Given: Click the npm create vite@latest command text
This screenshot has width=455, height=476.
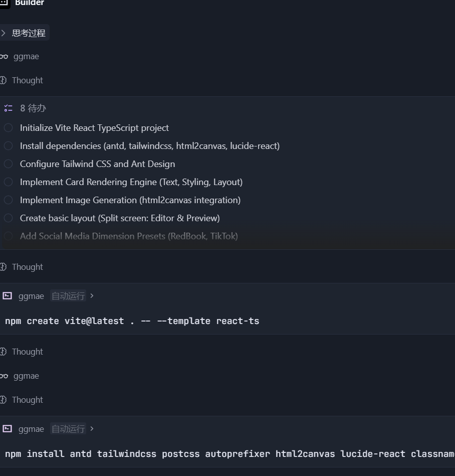Looking at the screenshot, I should point(132,321).
